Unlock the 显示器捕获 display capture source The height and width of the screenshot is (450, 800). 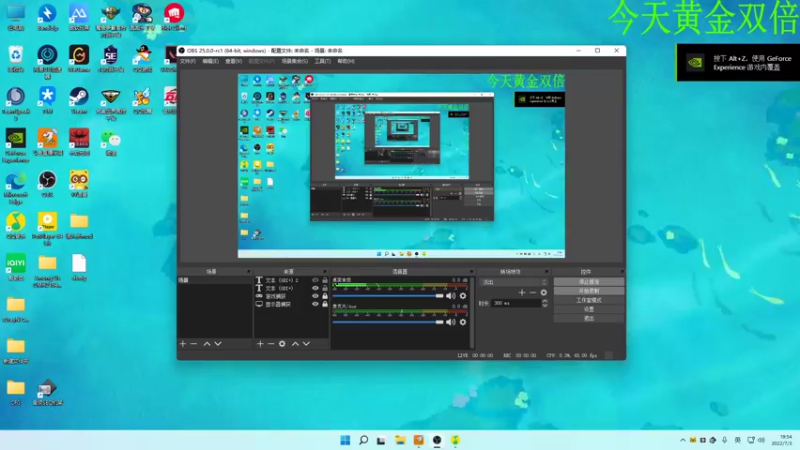pyautogui.click(x=325, y=304)
